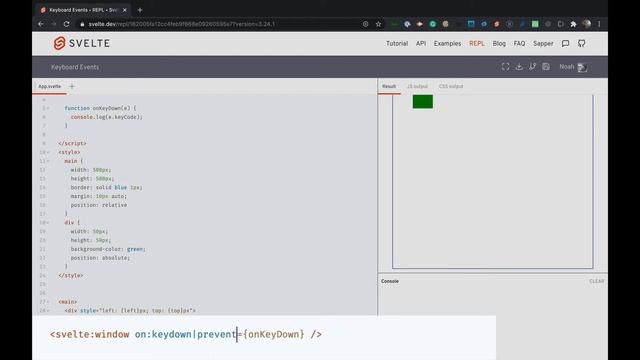Collapse the div tag fold at line 28
640x360 pixels.
(x=48, y=311)
